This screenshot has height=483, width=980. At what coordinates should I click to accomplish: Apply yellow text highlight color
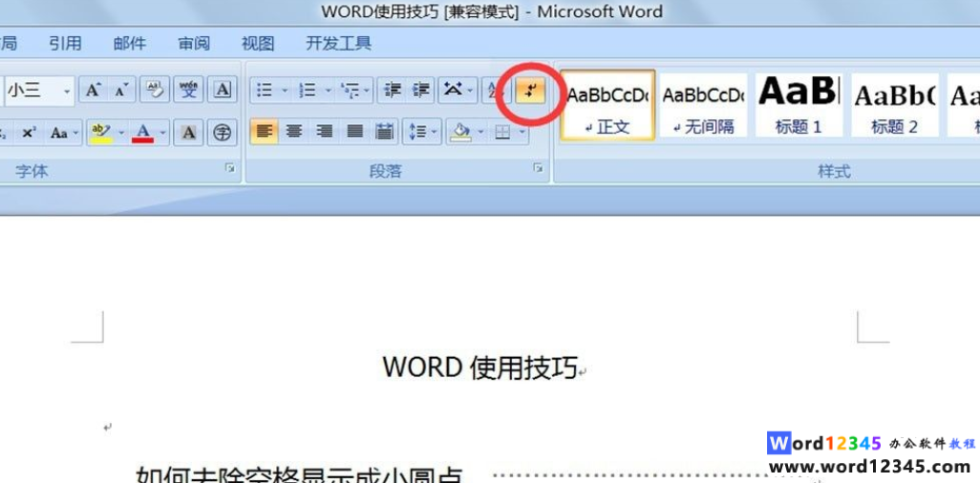100,133
